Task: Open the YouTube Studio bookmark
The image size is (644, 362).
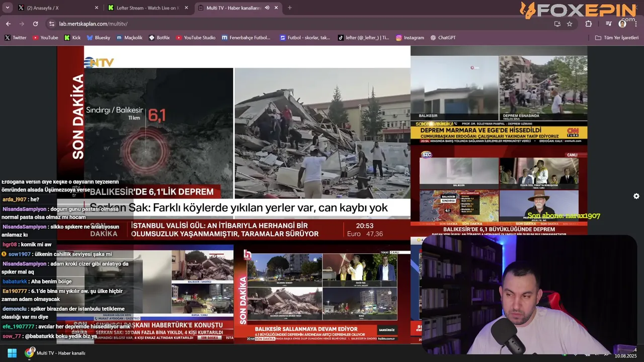Action: click(196, 38)
